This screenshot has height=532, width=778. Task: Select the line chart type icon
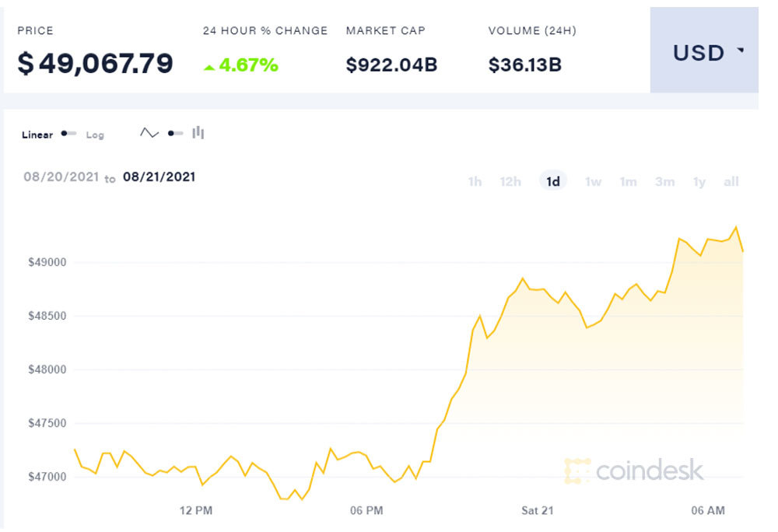click(149, 133)
